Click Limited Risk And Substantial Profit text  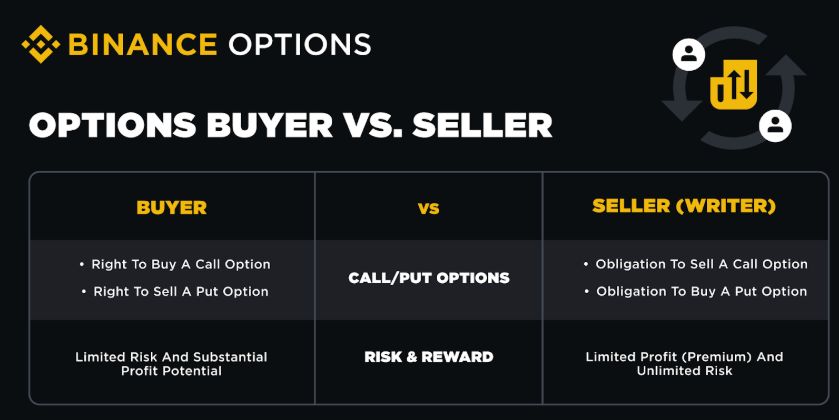coord(171,363)
